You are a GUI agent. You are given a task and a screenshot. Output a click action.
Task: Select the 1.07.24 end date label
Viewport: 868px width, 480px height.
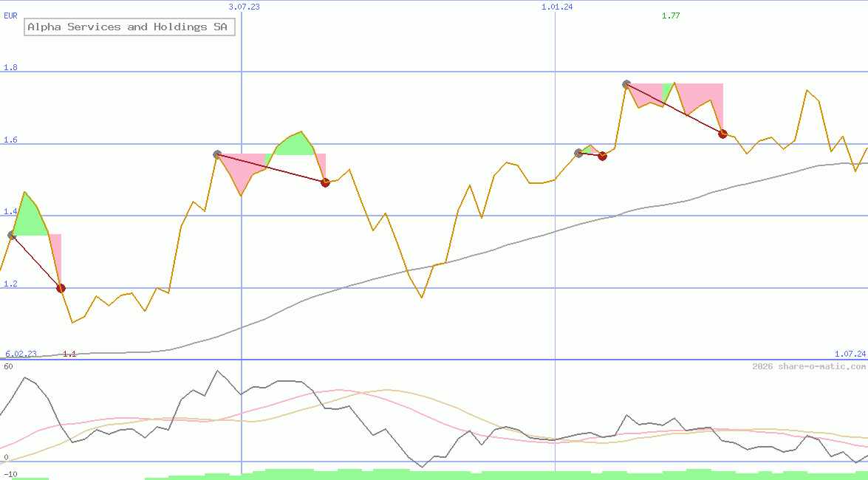pyautogui.click(x=850, y=354)
